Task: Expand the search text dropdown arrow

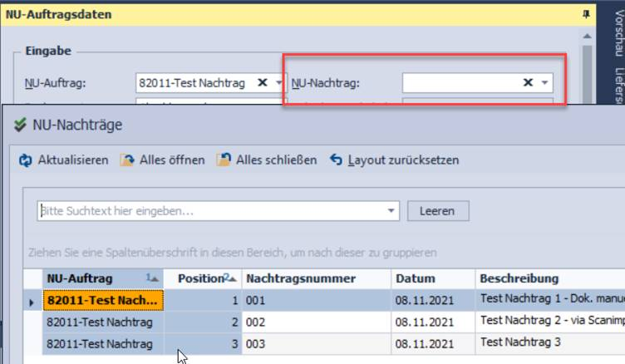Action: (391, 212)
